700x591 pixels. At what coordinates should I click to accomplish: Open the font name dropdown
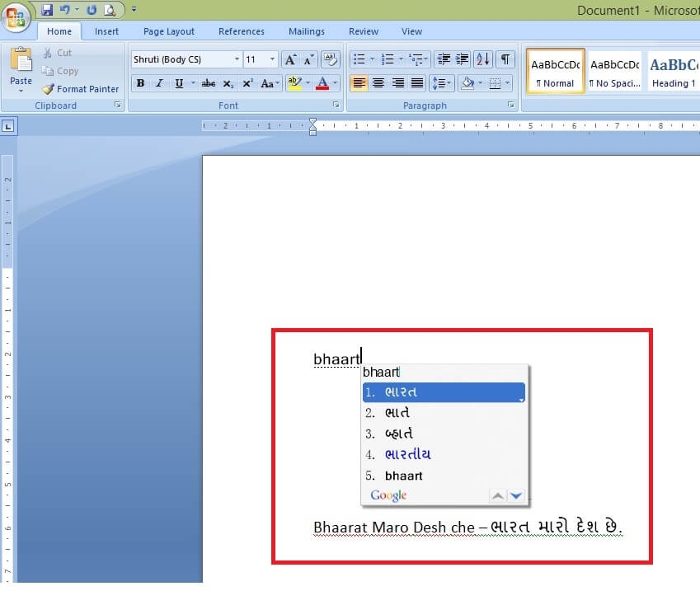(237, 59)
